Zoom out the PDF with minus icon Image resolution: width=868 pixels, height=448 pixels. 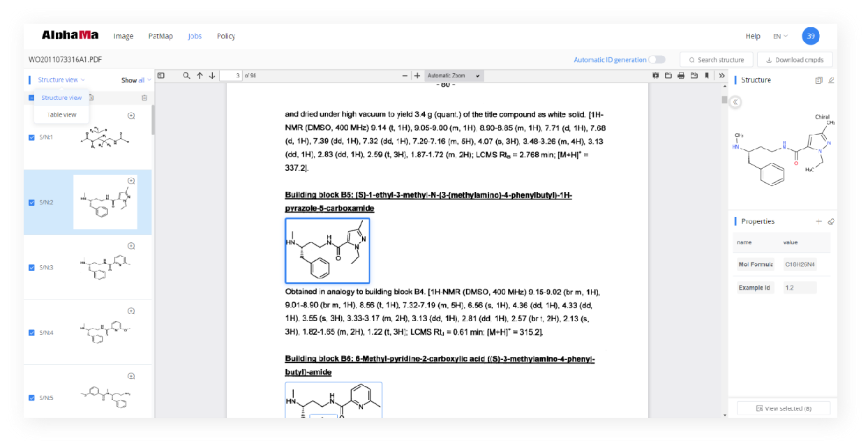[x=405, y=75]
